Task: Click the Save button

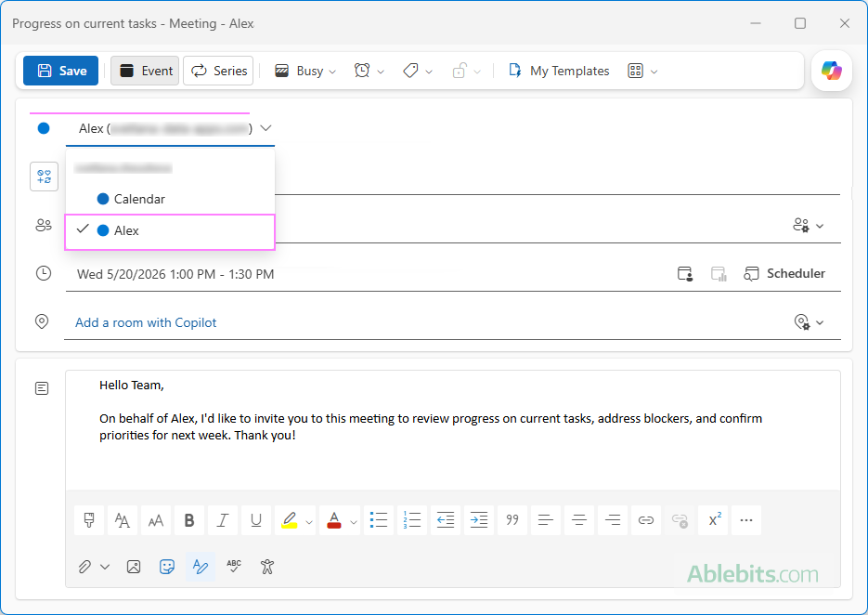Action: [61, 71]
